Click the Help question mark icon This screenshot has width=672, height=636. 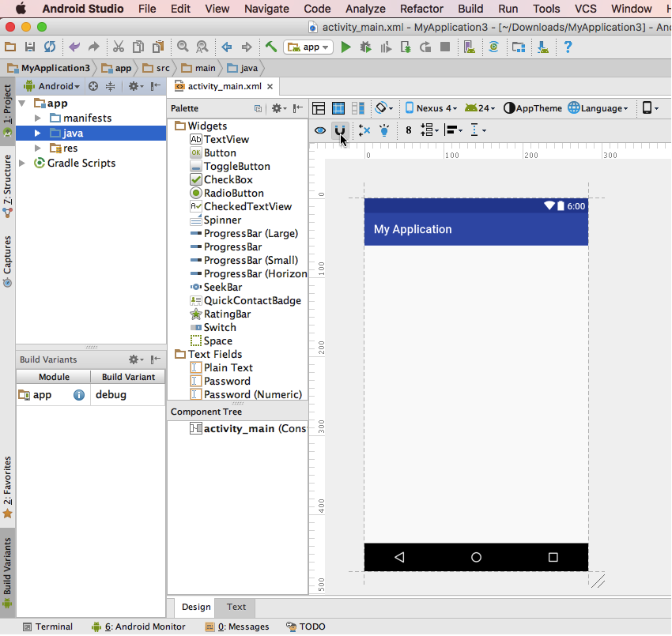pos(568,47)
